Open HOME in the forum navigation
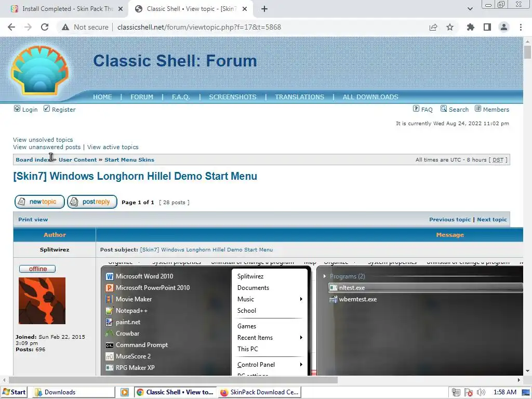This screenshot has width=532, height=399. click(x=102, y=97)
